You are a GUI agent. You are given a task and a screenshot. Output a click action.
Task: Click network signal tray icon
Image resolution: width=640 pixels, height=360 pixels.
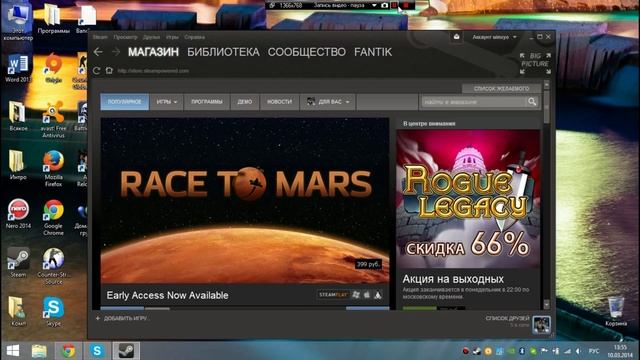(567, 351)
